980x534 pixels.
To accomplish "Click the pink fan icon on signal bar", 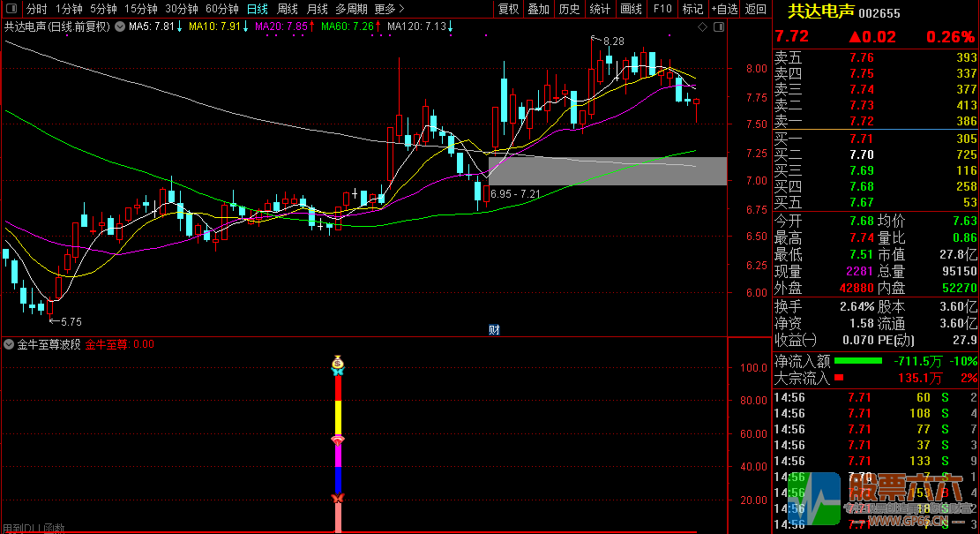I will [x=337, y=439].
